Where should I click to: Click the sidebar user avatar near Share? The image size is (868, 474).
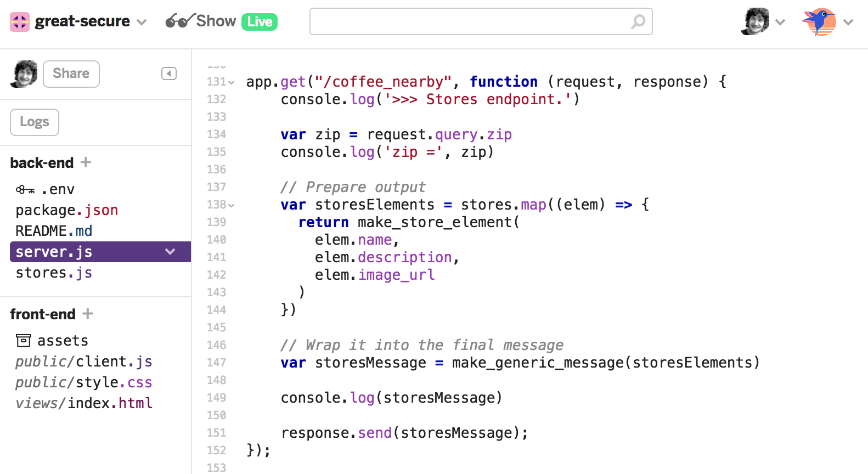[24, 74]
